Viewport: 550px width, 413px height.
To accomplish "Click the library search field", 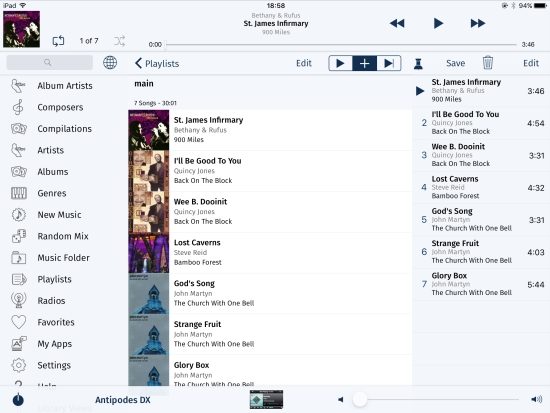I will coord(49,62).
